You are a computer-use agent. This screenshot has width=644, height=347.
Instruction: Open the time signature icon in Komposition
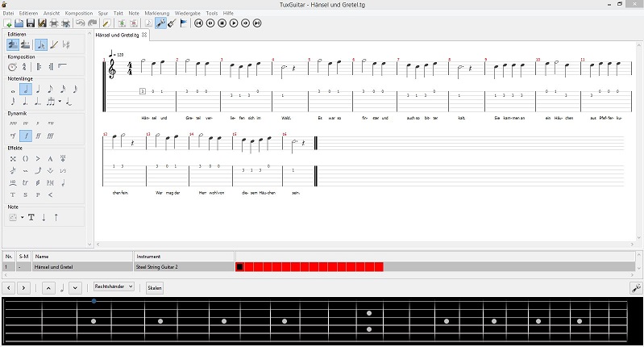tap(25, 67)
